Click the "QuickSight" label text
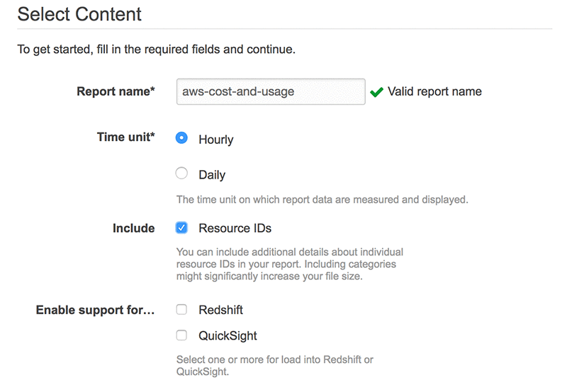The image size is (567, 392). tap(228, 336)
